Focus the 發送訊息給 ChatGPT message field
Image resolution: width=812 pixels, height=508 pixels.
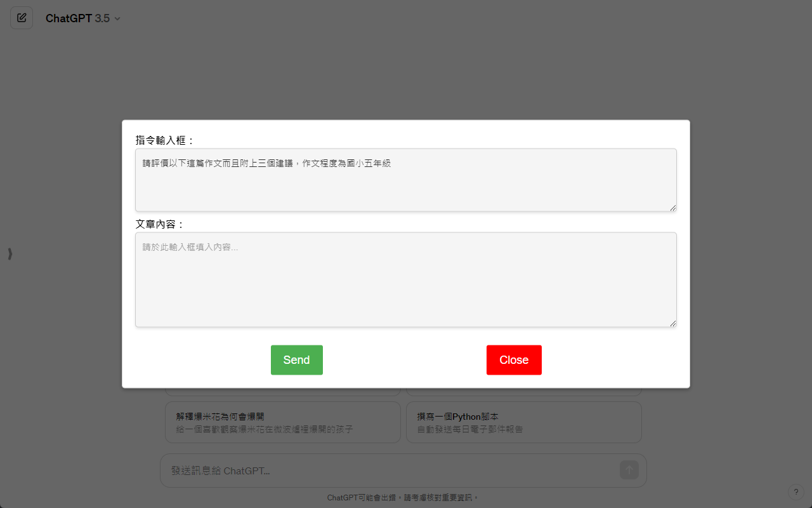coord(381,470)
